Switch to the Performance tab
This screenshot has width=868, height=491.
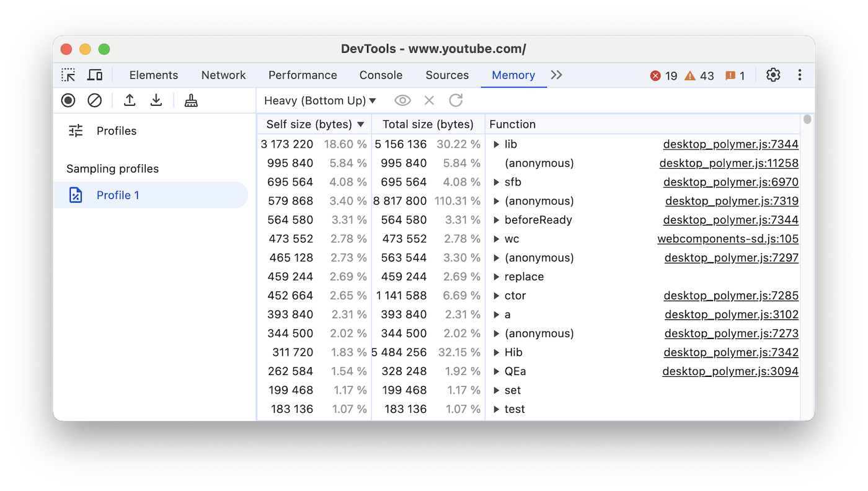[303, 75]
